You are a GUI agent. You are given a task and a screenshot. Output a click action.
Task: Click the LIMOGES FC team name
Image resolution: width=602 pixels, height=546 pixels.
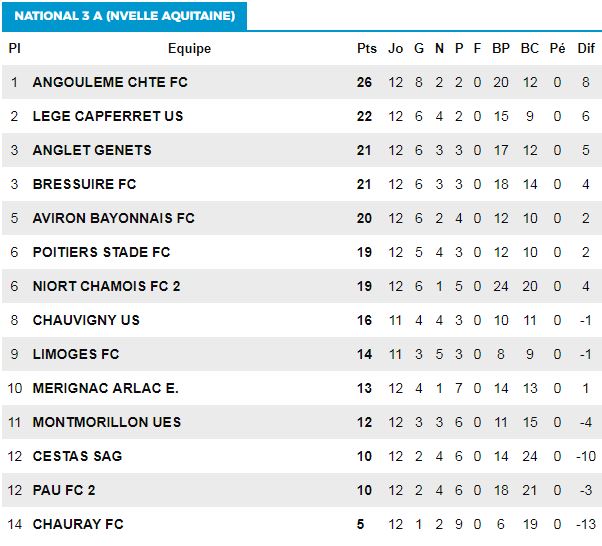pyautogui.click(x=76, y=354)
